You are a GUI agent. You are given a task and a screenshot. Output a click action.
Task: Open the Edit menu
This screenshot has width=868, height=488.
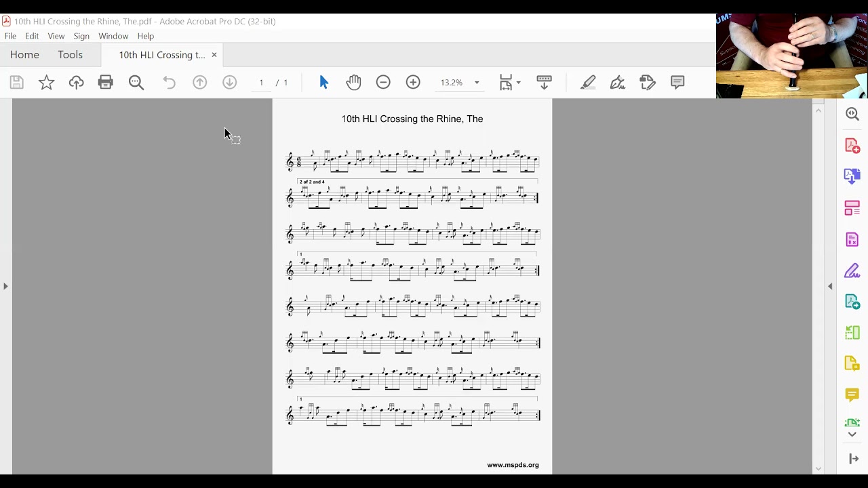point(32,36)
